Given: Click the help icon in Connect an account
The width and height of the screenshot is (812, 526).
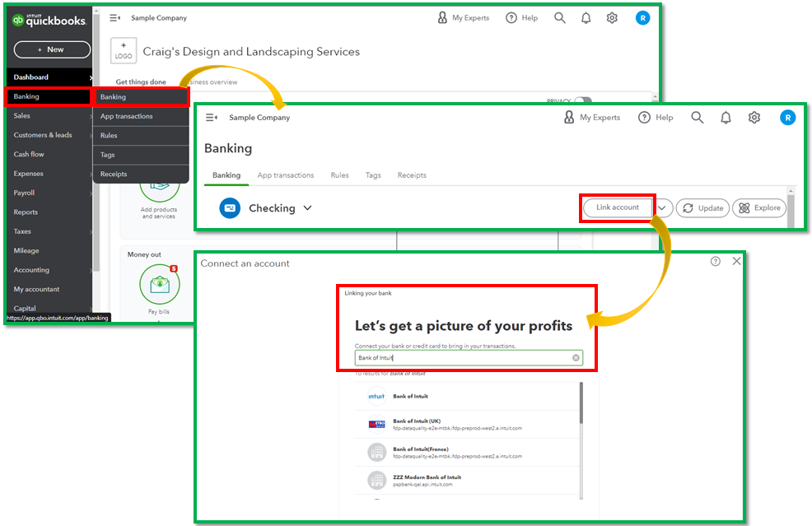Looking at the screenshot, I should [x=715, y=262].
